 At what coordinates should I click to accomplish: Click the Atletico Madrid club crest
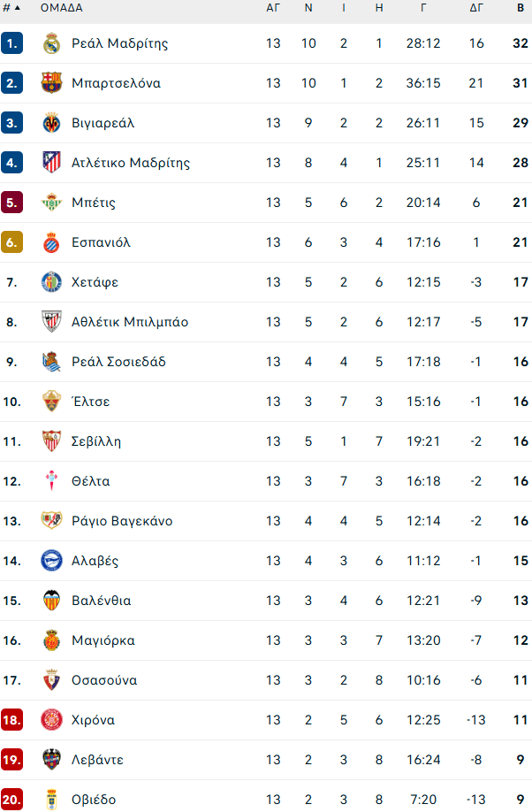[51, 162]
